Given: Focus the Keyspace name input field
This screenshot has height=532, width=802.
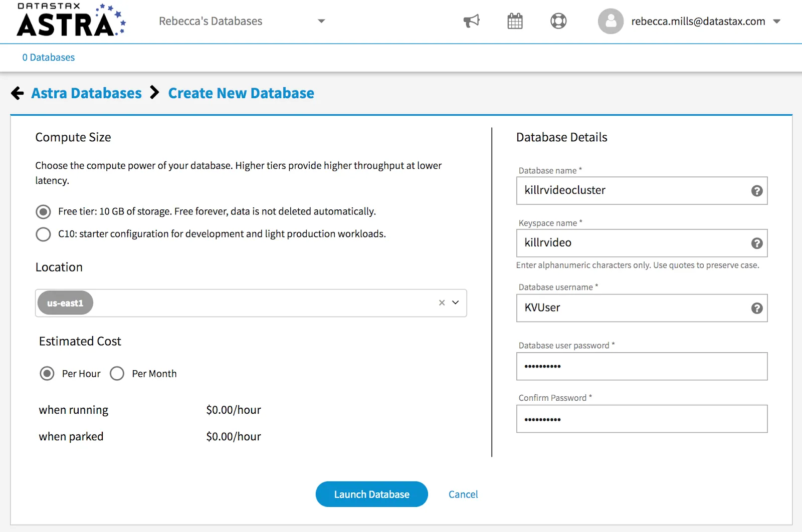Looking at the screenshot, I should (642, 243).
